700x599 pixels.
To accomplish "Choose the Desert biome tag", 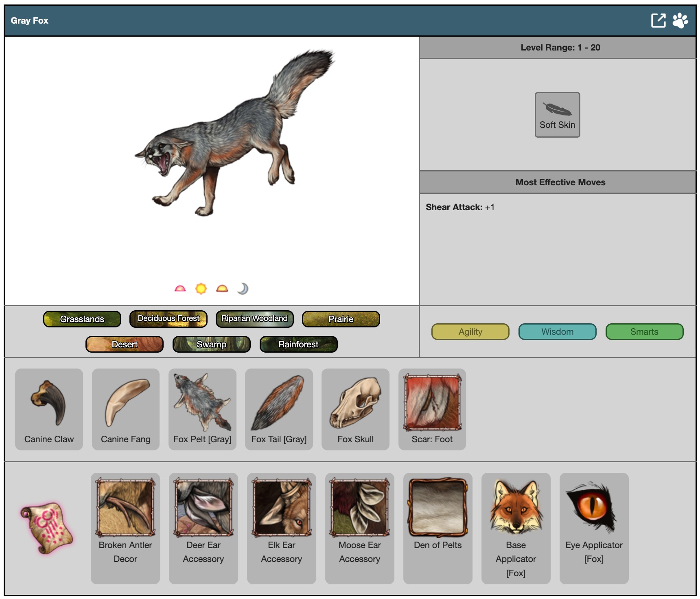I will coord(125,344).
